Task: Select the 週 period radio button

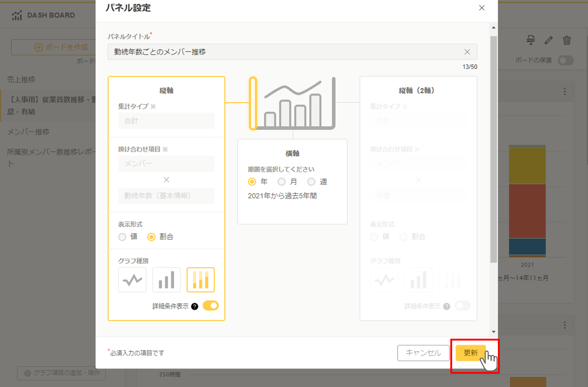Action: (x=311, y=182)
